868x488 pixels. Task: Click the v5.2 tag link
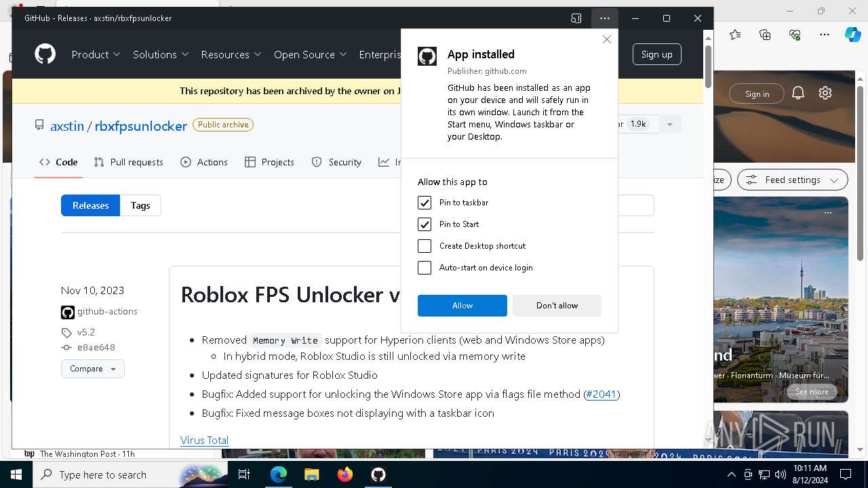point(86,332)
